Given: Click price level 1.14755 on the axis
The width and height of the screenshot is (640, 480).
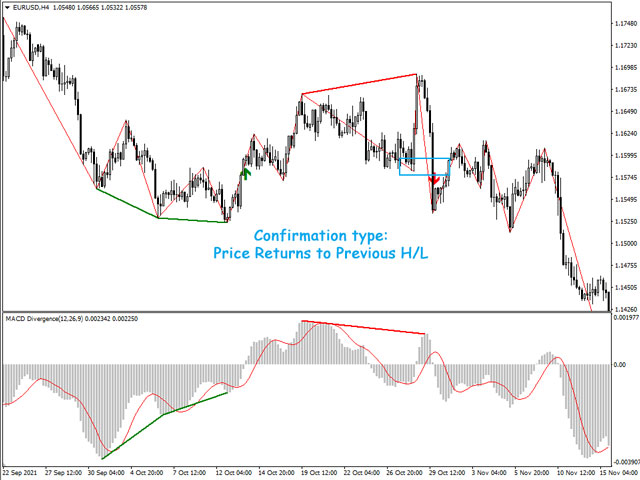Looking at the screenshot, I should click(x=626, y=266).
